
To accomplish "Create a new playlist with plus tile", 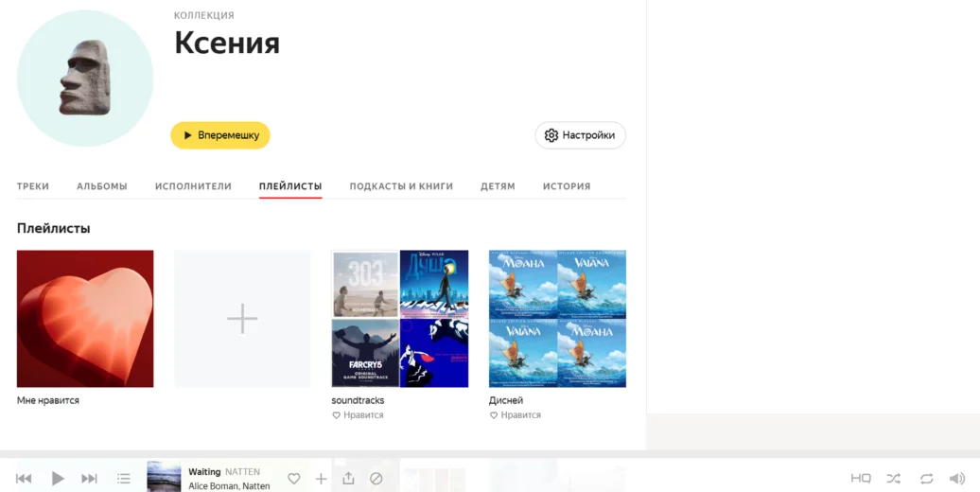I will tap(242, 319).
